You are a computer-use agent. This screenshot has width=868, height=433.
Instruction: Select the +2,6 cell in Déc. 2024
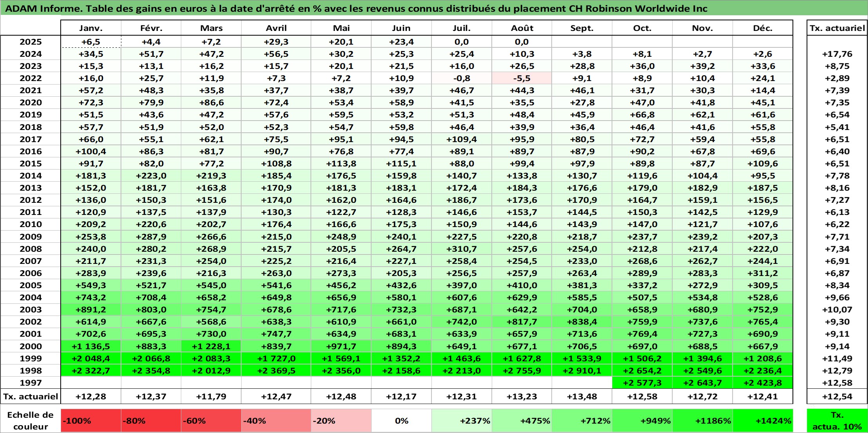(762, 54)
